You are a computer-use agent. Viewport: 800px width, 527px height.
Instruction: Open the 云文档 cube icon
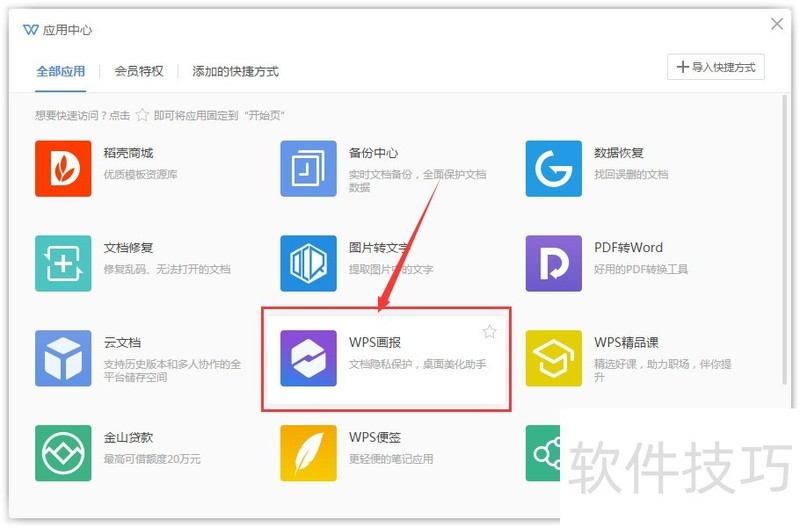pos(63,358)
